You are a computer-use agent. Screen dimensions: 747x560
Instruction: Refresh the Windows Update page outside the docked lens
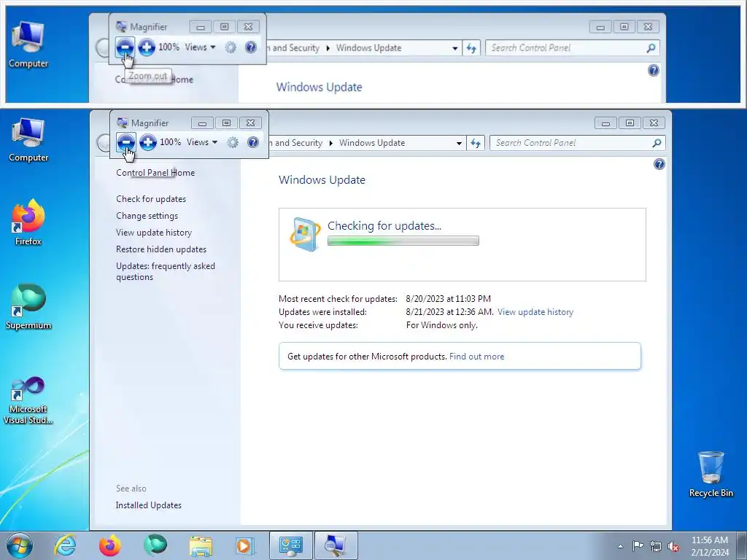476,143
